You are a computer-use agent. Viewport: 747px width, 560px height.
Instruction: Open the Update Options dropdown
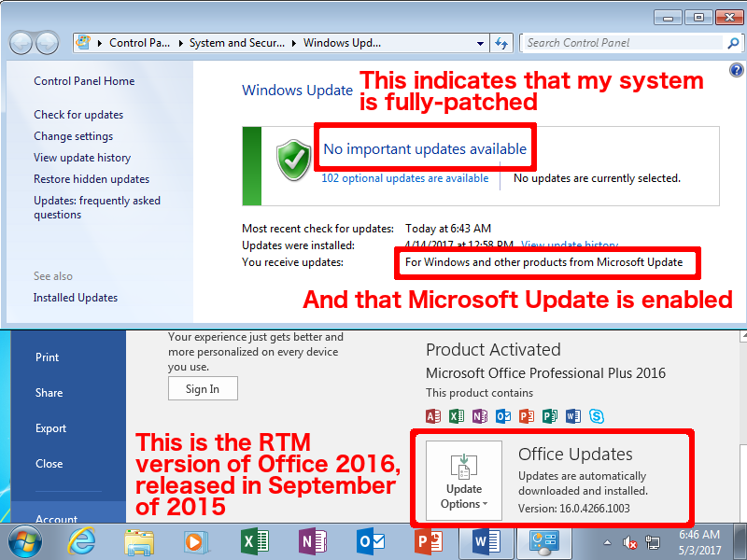(x=463, y=480)
